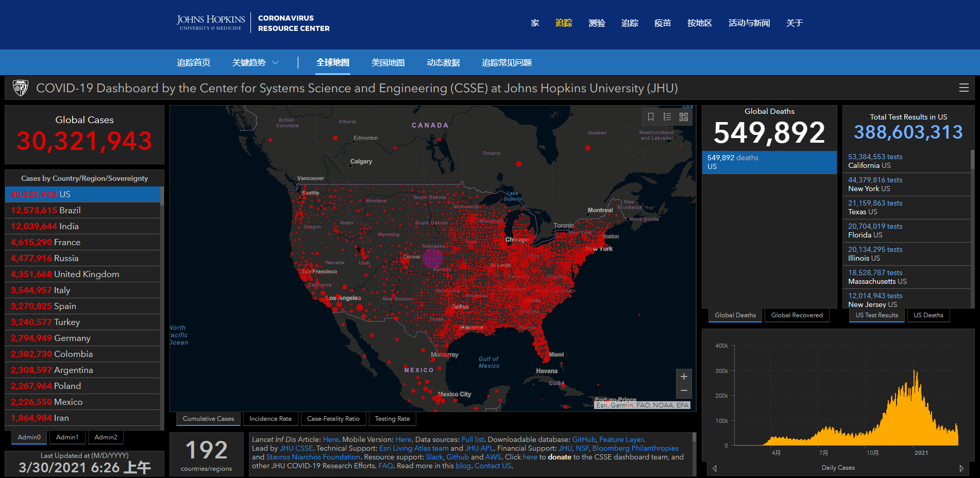Open the Contact US link
This screenshot has width=980, height=478.
[x=493, y=466]
